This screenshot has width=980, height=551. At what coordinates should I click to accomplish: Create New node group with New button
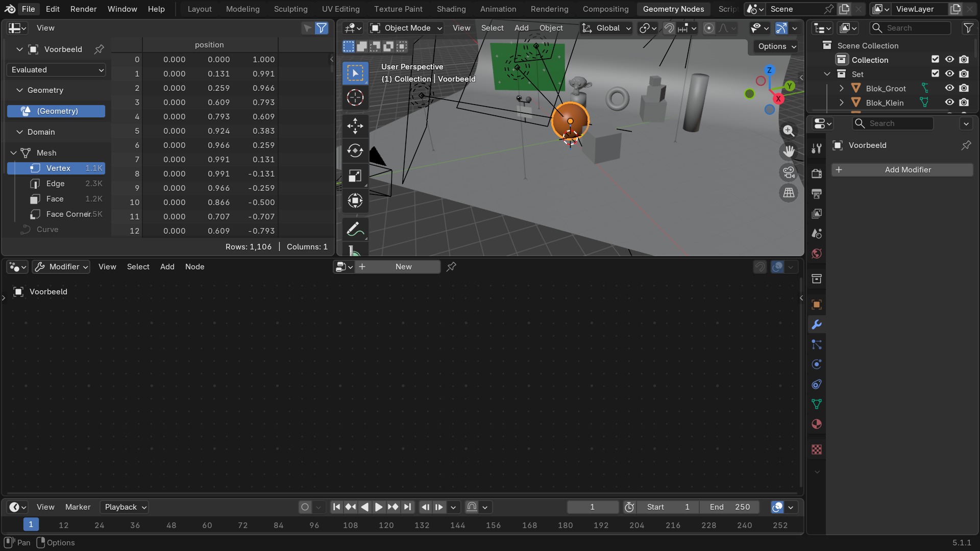pos(398,267)
